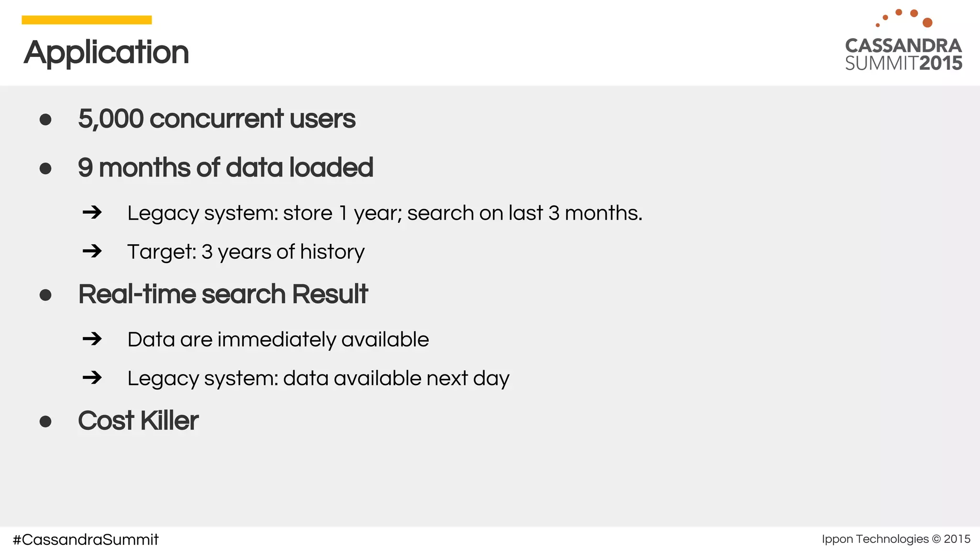Click the "Data are immediately available" line

278,340
